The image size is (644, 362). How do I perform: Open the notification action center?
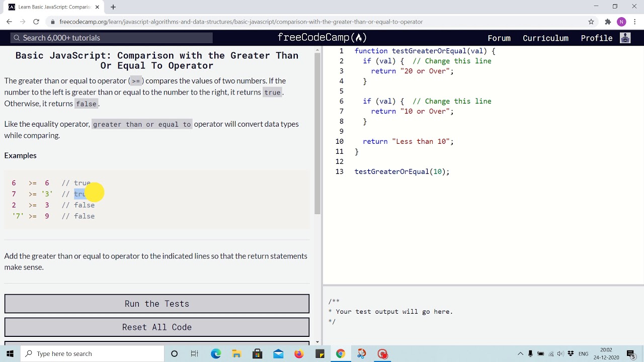631,353
